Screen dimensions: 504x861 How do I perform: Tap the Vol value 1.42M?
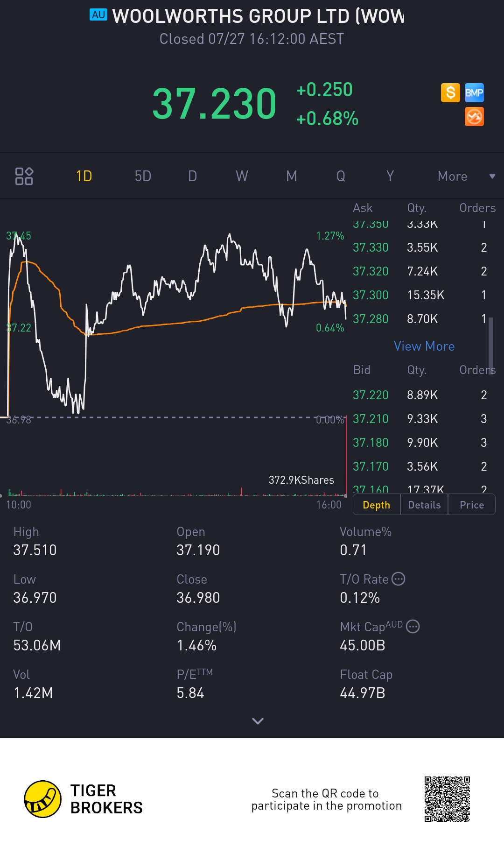click(x=33, y=693)
